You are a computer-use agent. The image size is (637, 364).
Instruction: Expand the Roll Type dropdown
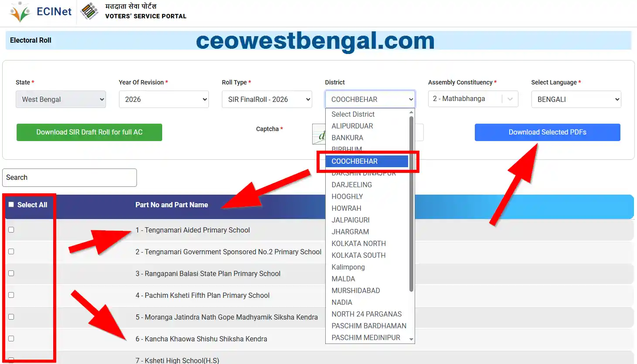coord(266,99)
